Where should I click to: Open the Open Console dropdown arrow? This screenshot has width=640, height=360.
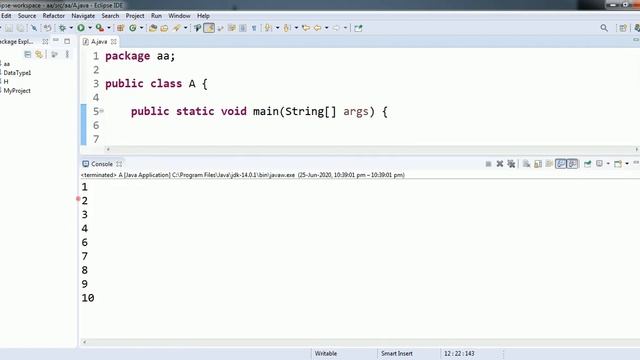[x=627, y=164]
